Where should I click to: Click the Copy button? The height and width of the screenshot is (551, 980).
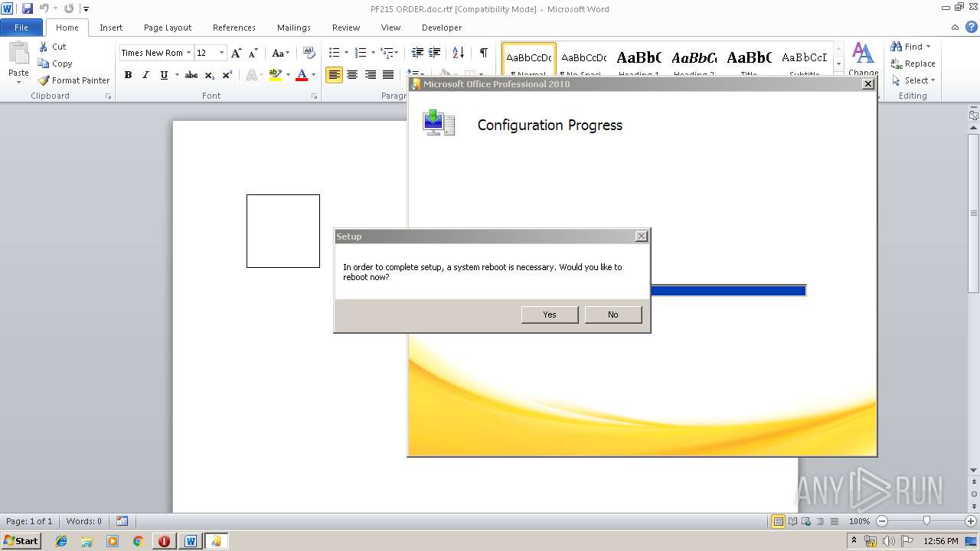coord(55,64)
